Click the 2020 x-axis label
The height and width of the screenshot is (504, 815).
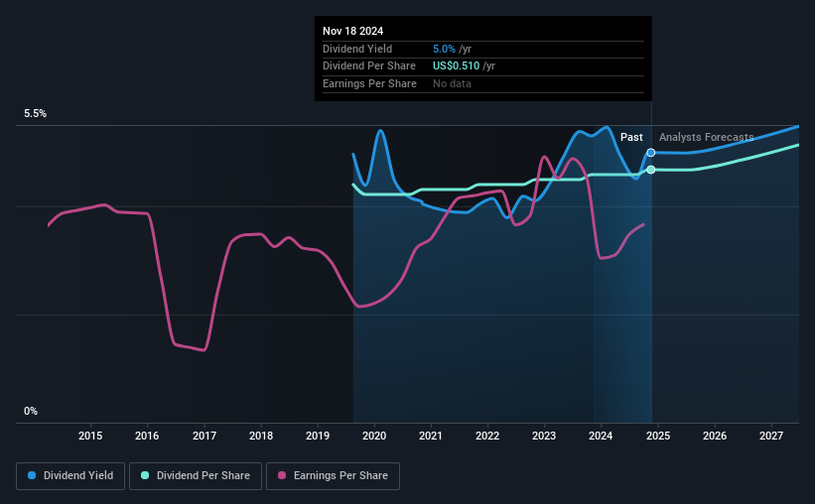tap(374, 436)
